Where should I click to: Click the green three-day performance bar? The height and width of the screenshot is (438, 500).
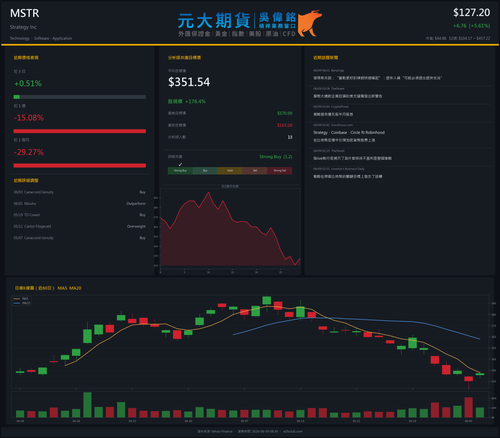(x=17, y=97)
